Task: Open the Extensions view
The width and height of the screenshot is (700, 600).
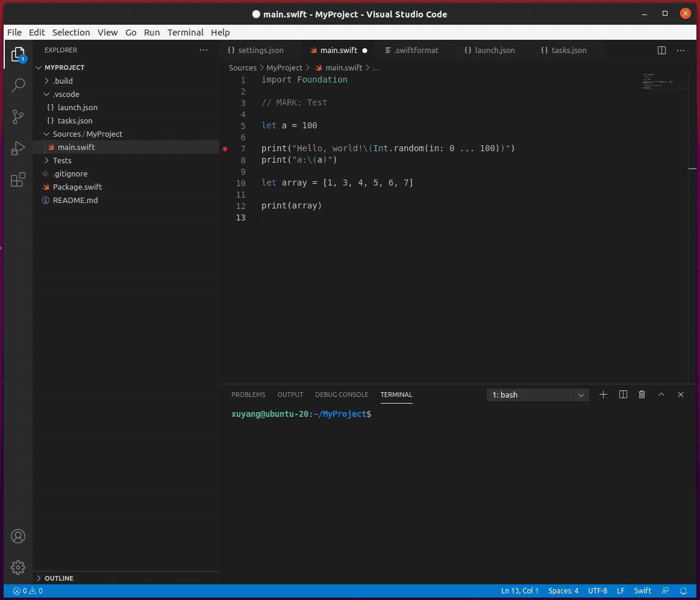Action: pyautogui.click(x=18, y=180)
